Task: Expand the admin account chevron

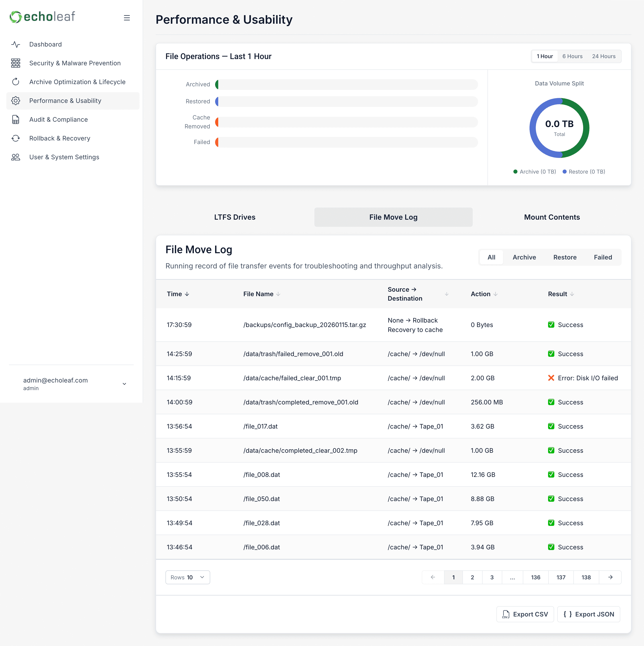Action: 124,384
